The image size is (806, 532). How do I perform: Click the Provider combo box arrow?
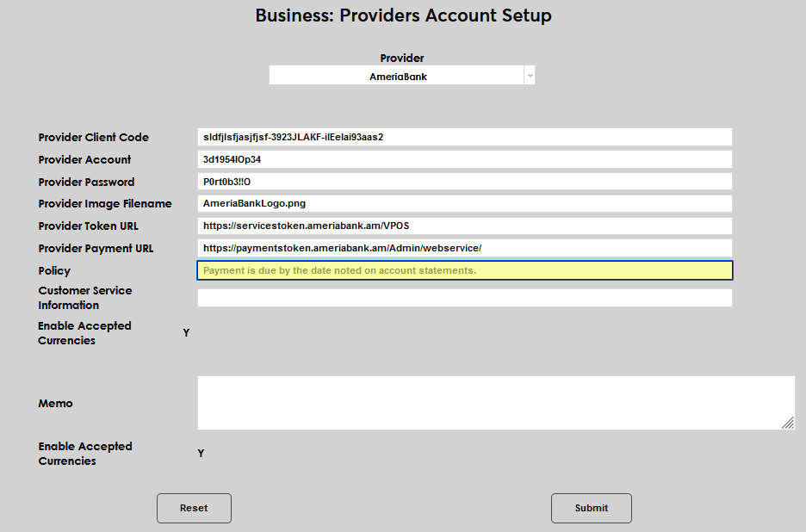coord(530,76)
